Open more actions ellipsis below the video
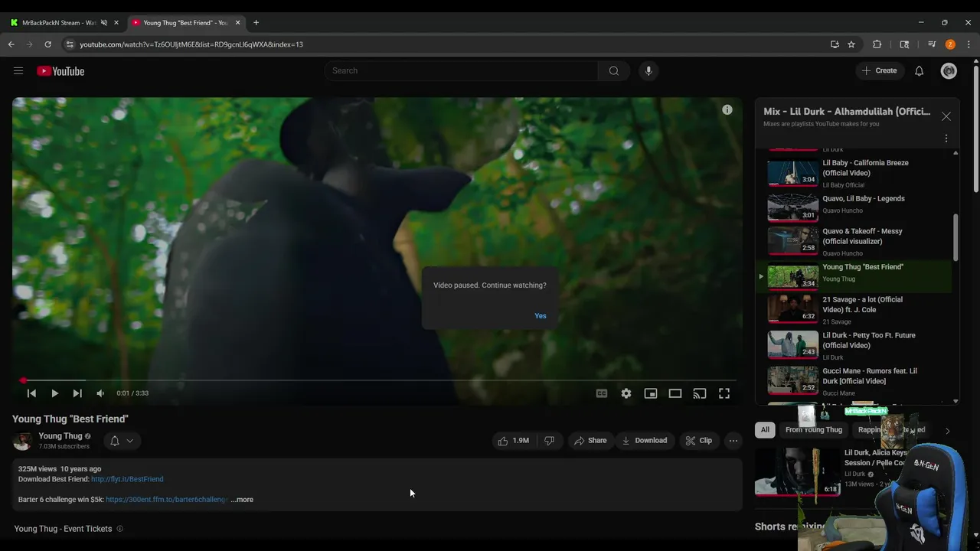This screenshot has height=551, width=980. click(733, 441)
